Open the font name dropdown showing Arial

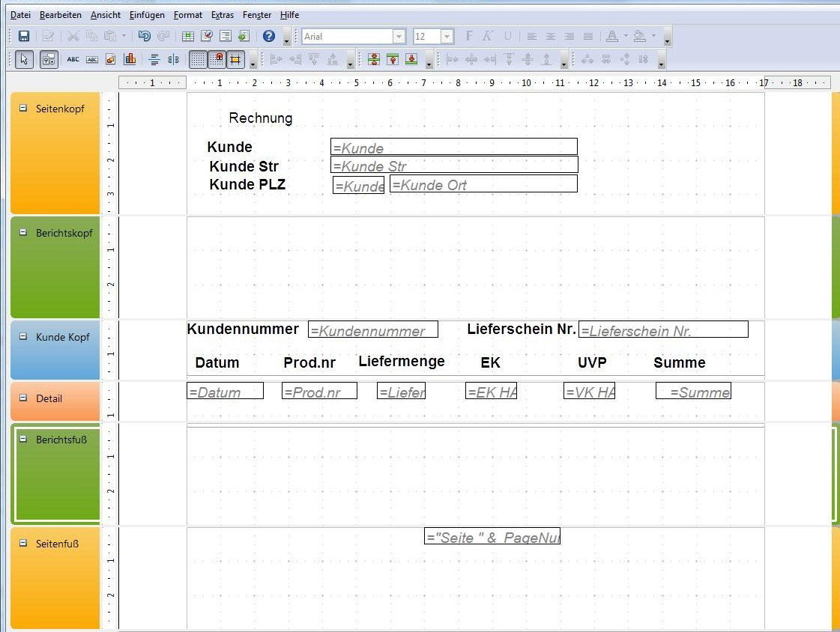point(398,35)
